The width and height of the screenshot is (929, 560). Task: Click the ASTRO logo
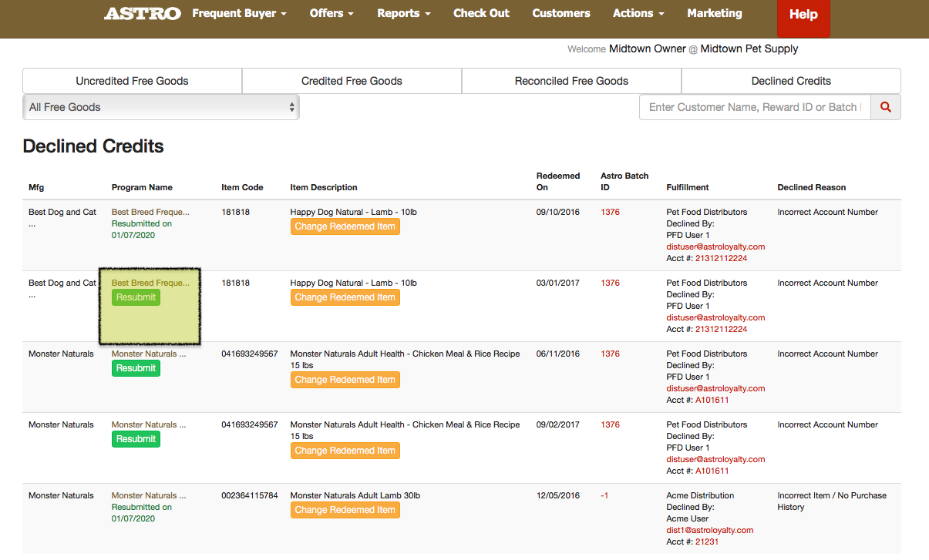tap(143, 14)
